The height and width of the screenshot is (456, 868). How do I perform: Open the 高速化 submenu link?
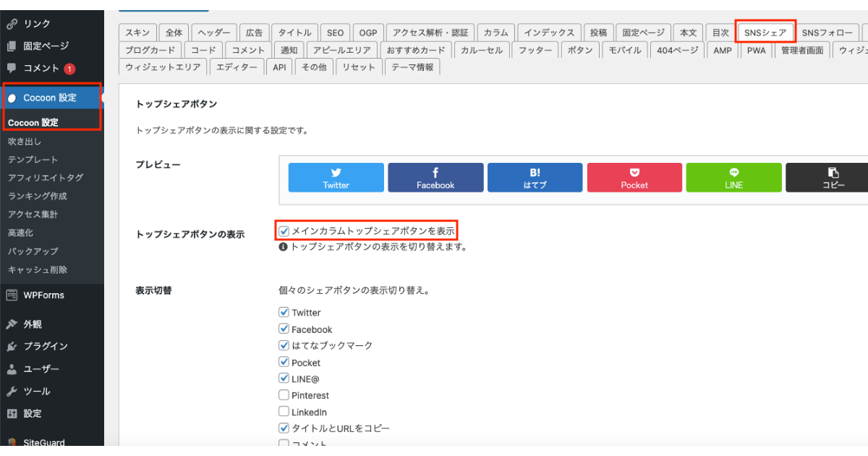coord(20,233)
